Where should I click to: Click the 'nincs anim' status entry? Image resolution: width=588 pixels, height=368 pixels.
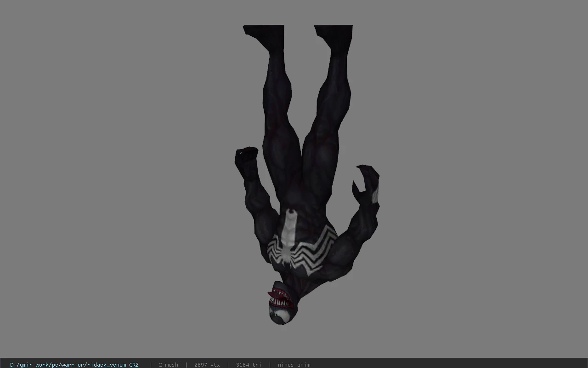coord(294,365)
